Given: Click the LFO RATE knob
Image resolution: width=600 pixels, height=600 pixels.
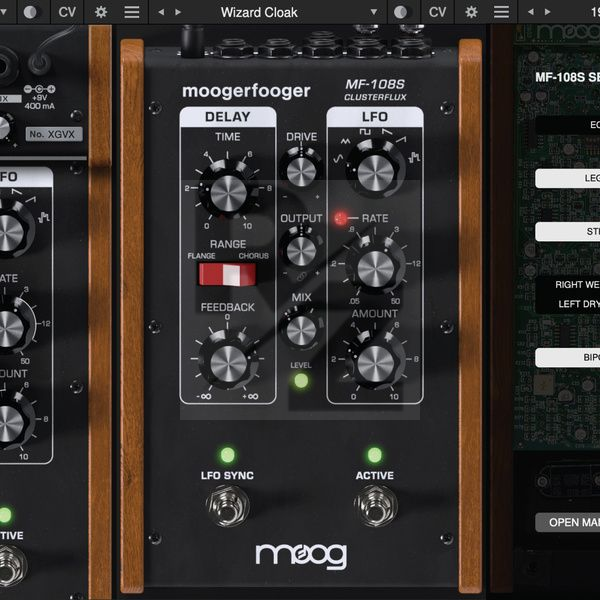Looking at the screenshot, I should tap(375, 267).
